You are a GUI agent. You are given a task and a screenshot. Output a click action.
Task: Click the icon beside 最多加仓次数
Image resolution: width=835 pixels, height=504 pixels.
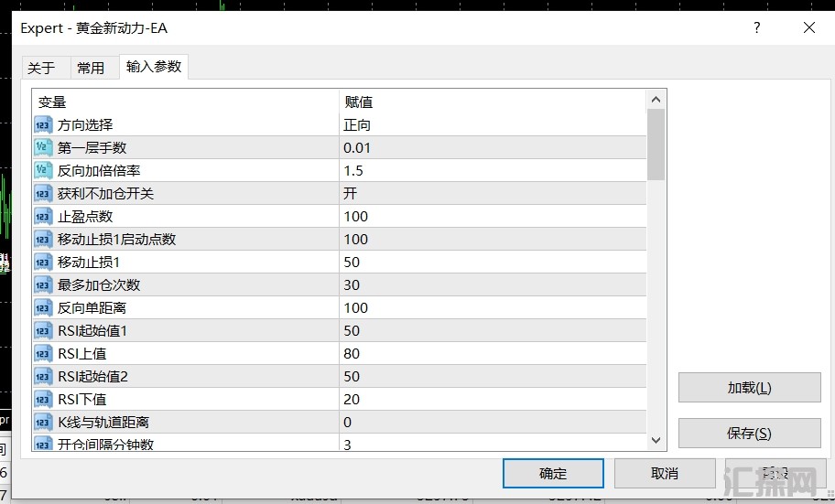coord(43,285)
